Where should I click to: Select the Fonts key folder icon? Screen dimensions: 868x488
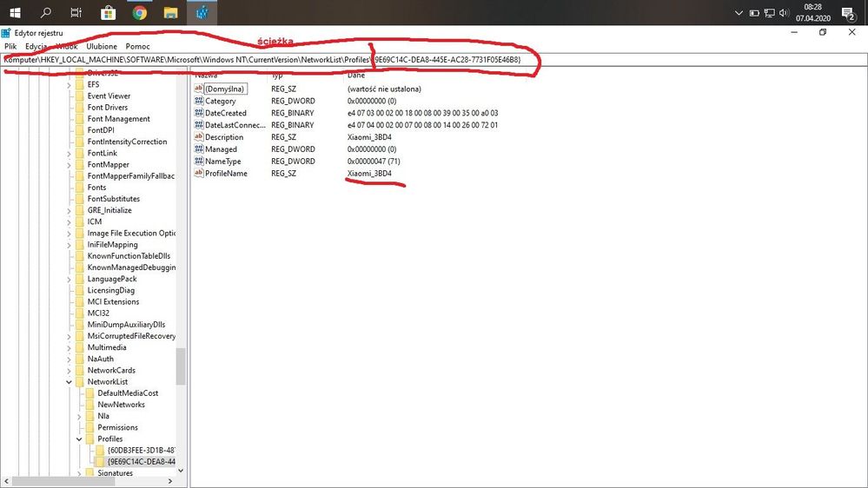(x=80, y=188)
